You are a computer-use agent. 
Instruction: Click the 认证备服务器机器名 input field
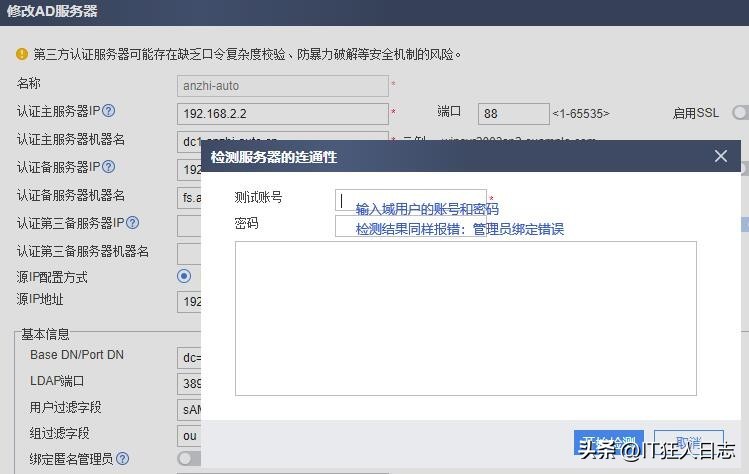point(189,197)
